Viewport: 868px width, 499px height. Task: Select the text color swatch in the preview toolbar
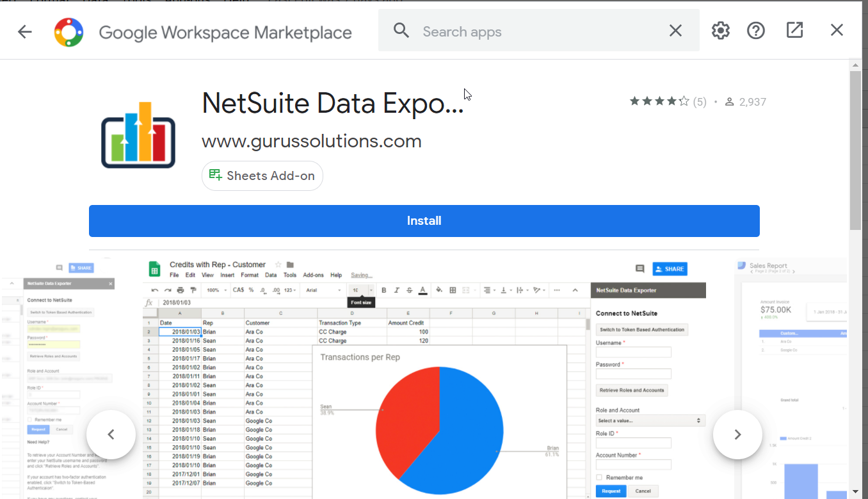tap(422, 290)
